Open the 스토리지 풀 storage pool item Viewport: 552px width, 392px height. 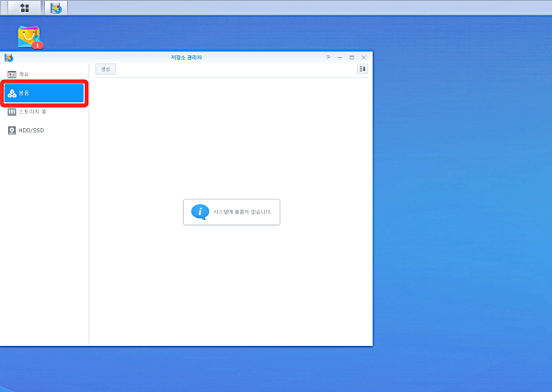click(x=44, y=111)
